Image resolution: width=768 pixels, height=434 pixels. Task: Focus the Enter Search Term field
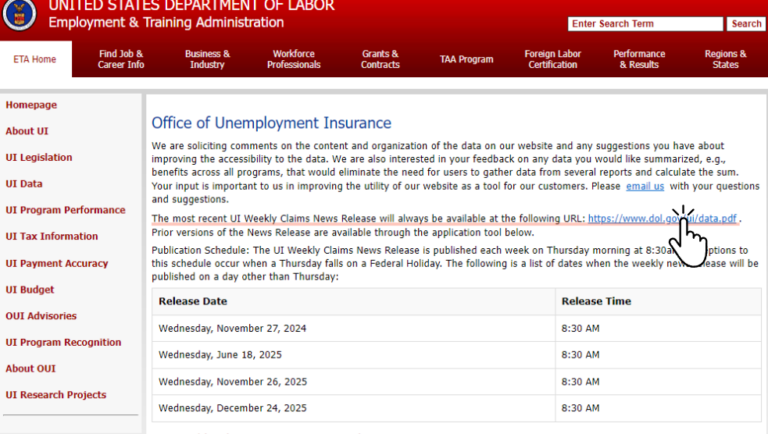pyautogui.click(x=644, y=24)
